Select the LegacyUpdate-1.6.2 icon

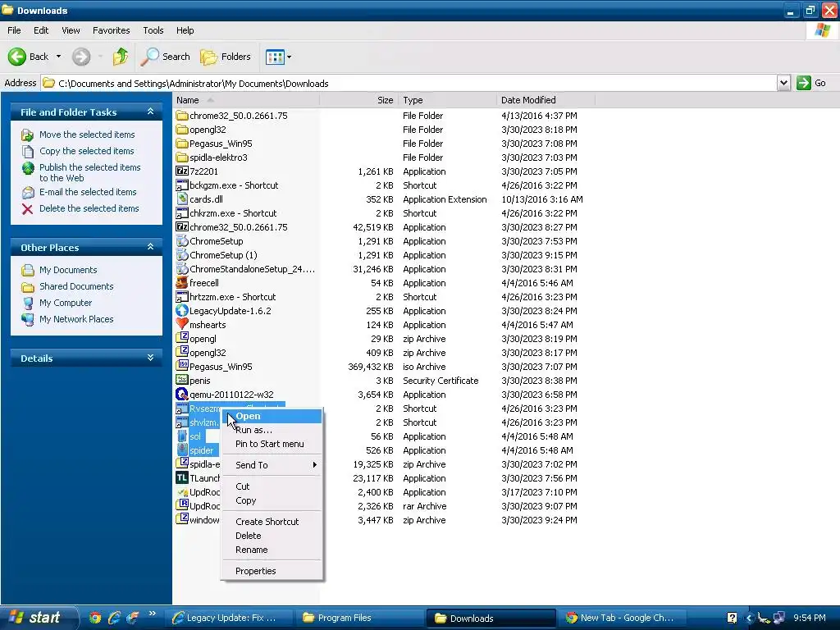182,310
